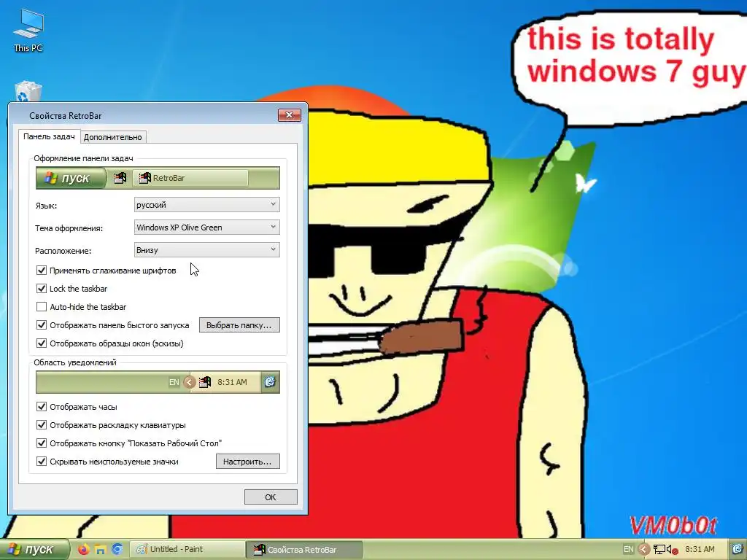Click the Show Desktop taskbar button
This screenshot has width=747, height=560.
738,550
